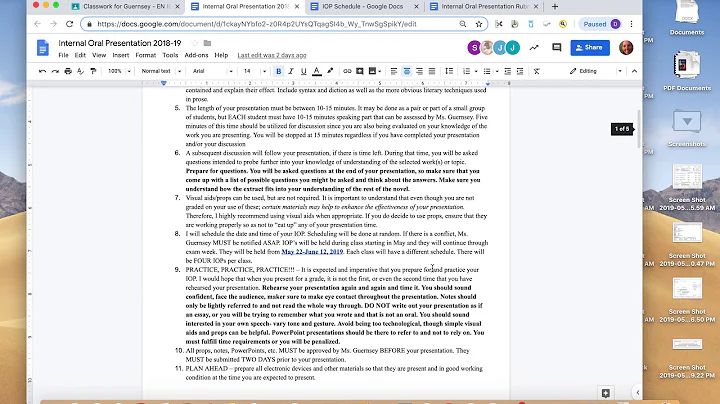Open Chrome three-dot menu
720x404 pixels.
(631, 24)
